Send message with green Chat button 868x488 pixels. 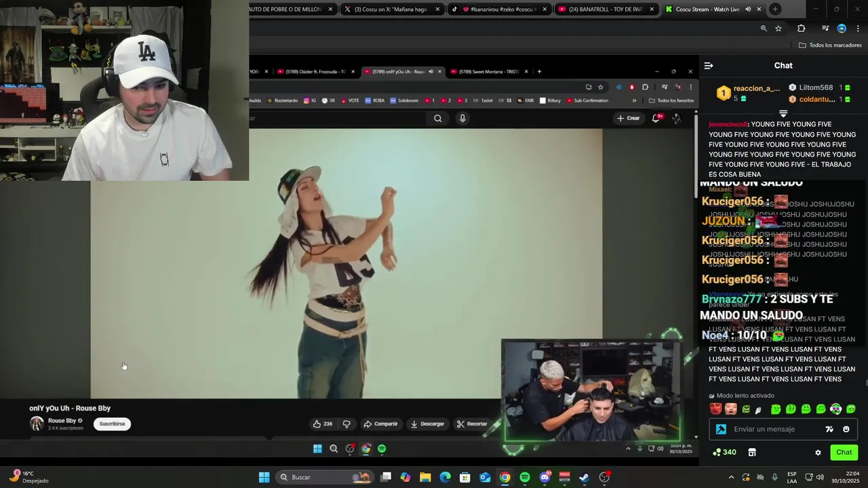(x=844, y=452)
